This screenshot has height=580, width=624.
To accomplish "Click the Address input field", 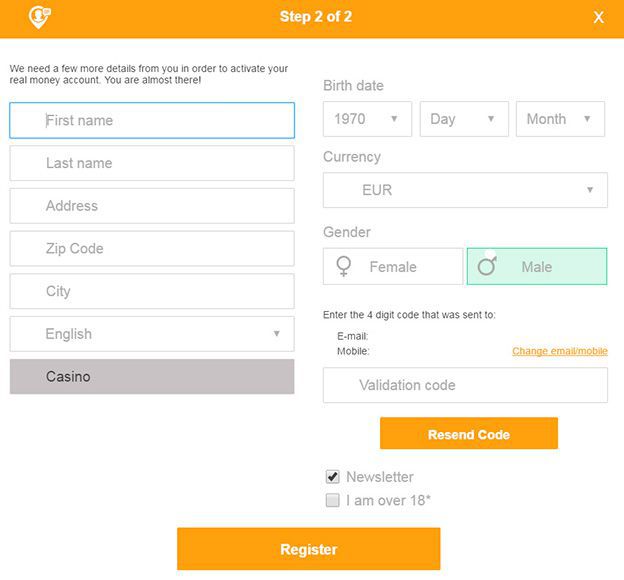I will pyautogui.click(x=152, y=206).
